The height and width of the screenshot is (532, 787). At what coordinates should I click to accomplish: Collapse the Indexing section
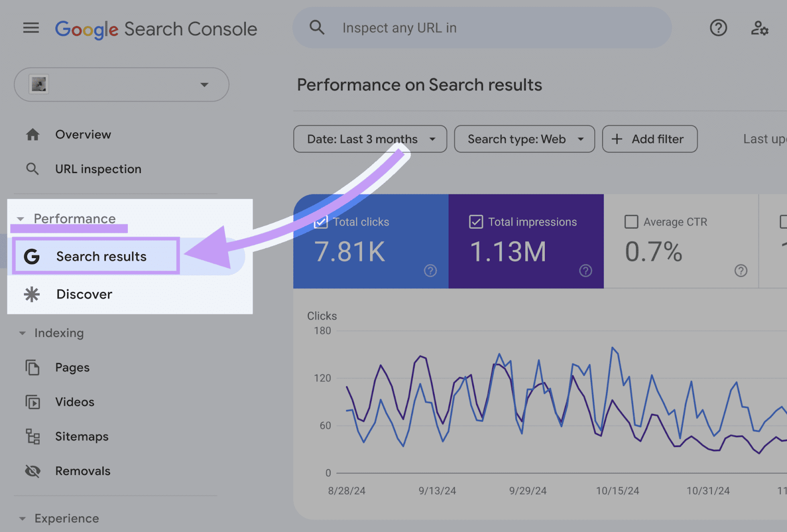tap(22, 333)
